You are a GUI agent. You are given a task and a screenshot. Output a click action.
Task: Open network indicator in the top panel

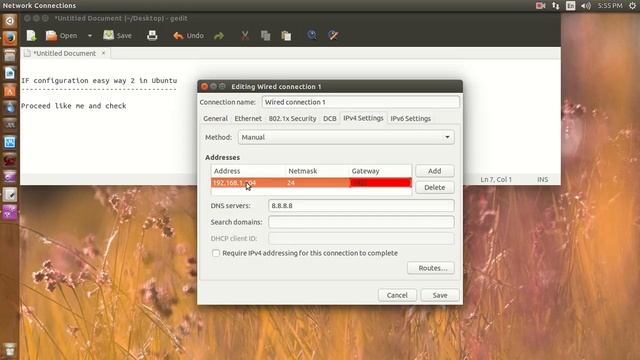tap(556, 5)
